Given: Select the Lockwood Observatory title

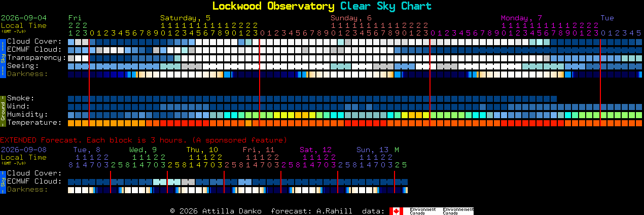Looking at the screenshot, I should [x=273, y=6].
